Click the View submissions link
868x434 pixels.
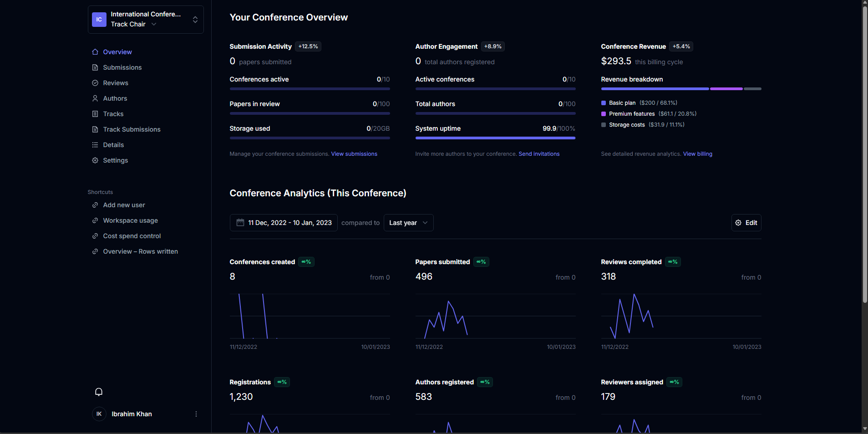point(354,154)
